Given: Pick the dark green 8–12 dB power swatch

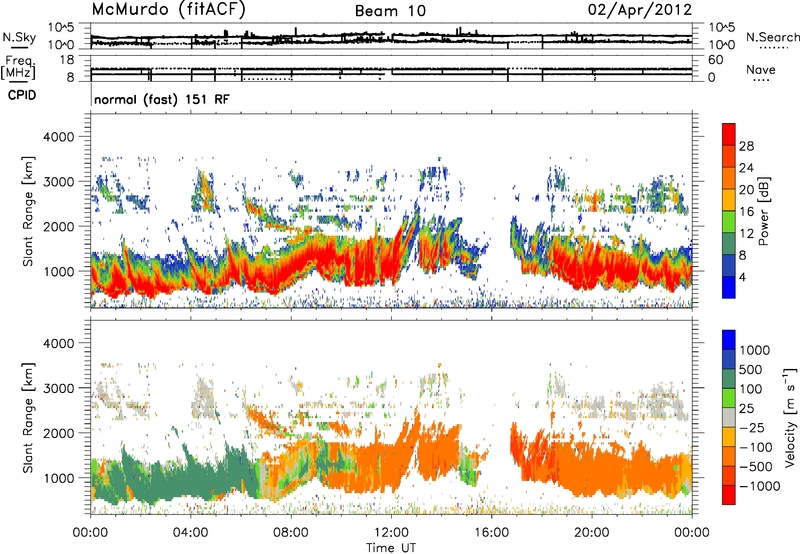Looking at the screenshot, I should pyautogui.click(x=729, y=243).
